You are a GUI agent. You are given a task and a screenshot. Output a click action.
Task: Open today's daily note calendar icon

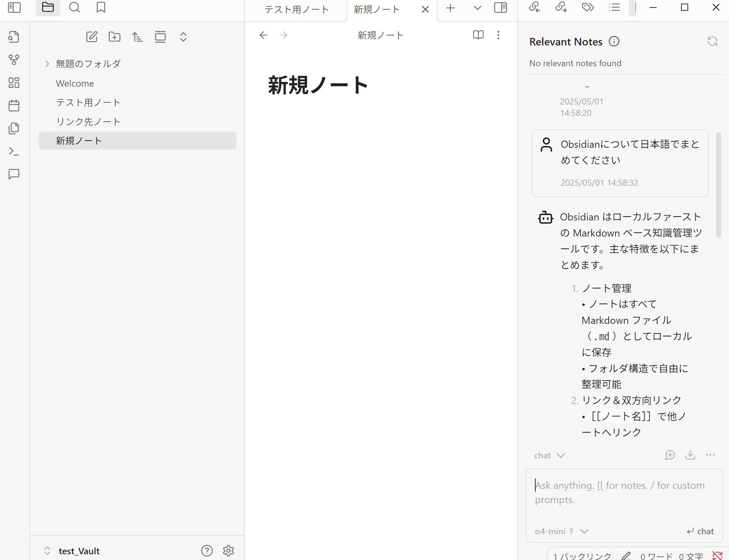coord(14,106)
